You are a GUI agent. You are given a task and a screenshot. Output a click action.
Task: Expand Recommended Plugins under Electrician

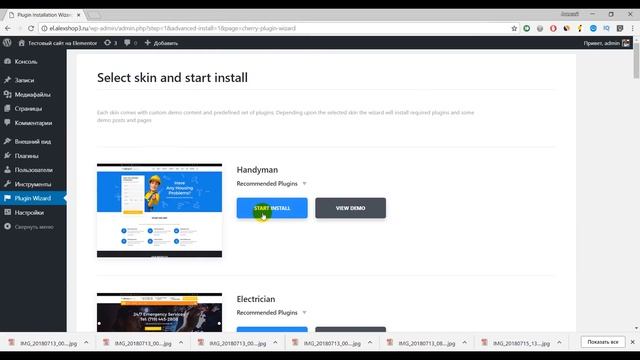[x=271, y=313]
